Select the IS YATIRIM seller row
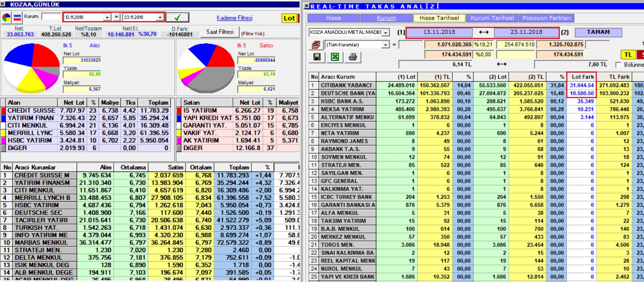Viewport: 644px width, 282px height. 238,110
